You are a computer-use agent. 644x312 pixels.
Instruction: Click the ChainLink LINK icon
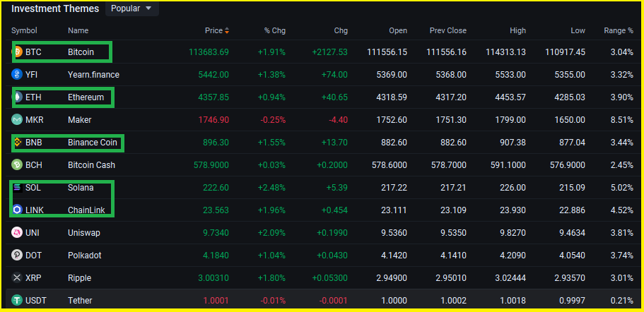point(17,210)
